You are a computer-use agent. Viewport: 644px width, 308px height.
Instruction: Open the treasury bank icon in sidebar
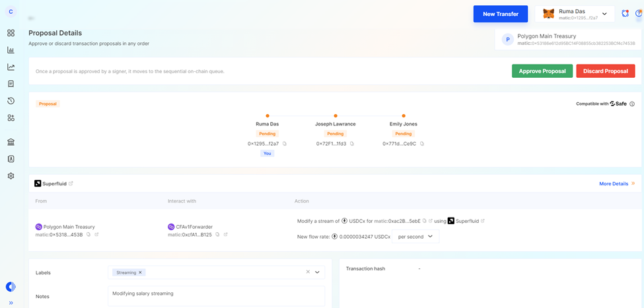click(11, 142)
